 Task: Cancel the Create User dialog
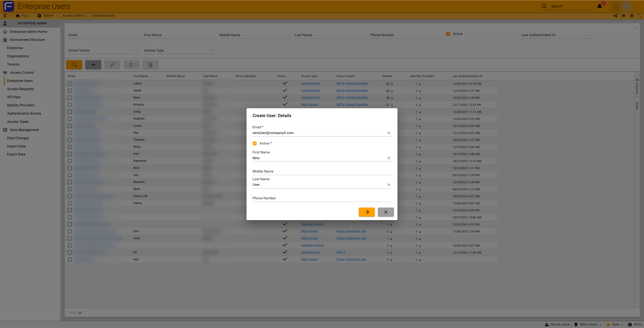click(386, 212)
